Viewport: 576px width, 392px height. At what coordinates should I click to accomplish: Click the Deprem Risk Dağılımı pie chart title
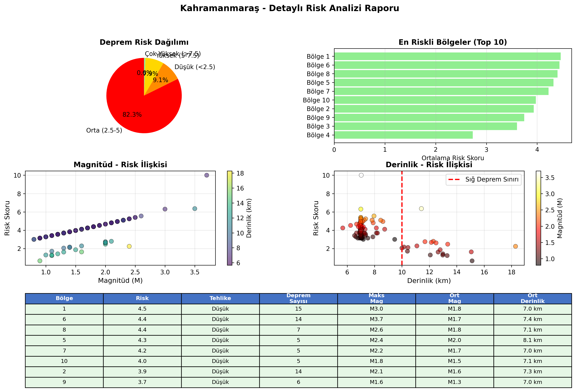tap(144, 42)
